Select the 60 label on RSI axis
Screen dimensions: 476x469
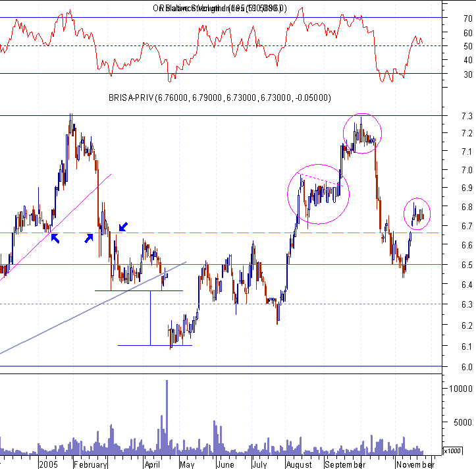[x=468, y=33]
